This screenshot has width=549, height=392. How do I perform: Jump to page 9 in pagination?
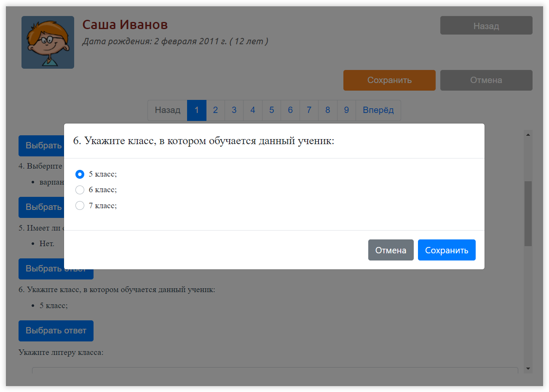(346, 110)
